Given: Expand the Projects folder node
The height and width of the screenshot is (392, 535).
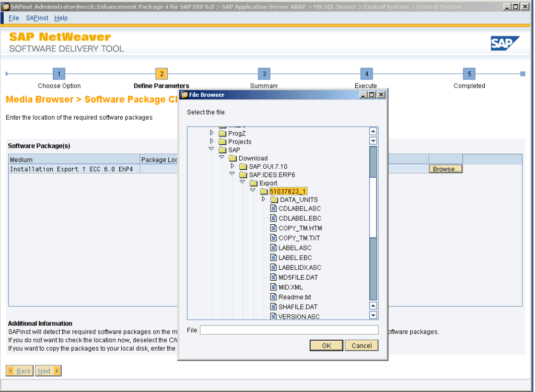Looking at the screenshot, I should 212,141.
